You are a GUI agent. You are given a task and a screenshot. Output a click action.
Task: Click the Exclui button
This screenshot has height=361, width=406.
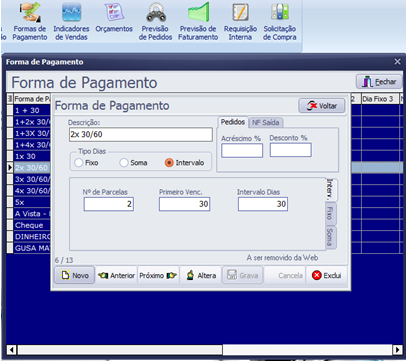[x=327, y=275]
